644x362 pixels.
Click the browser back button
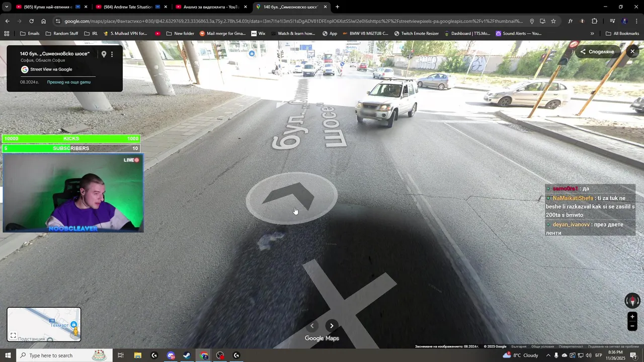7,21
